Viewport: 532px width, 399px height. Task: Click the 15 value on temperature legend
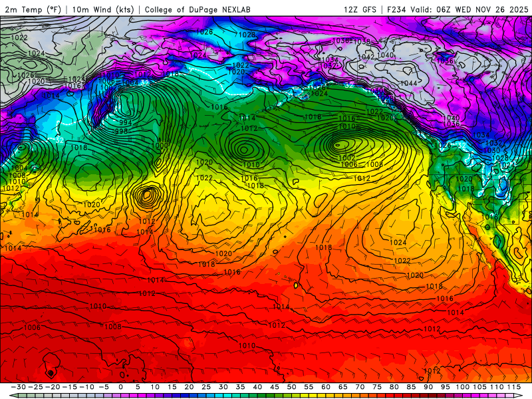coord(172,387)
